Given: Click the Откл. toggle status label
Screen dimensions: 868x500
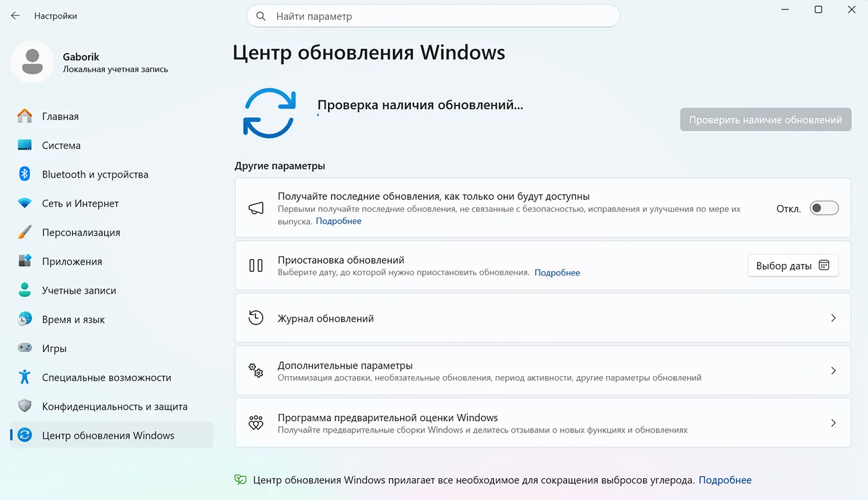Looking at the screenshot, I should (789, 209).
